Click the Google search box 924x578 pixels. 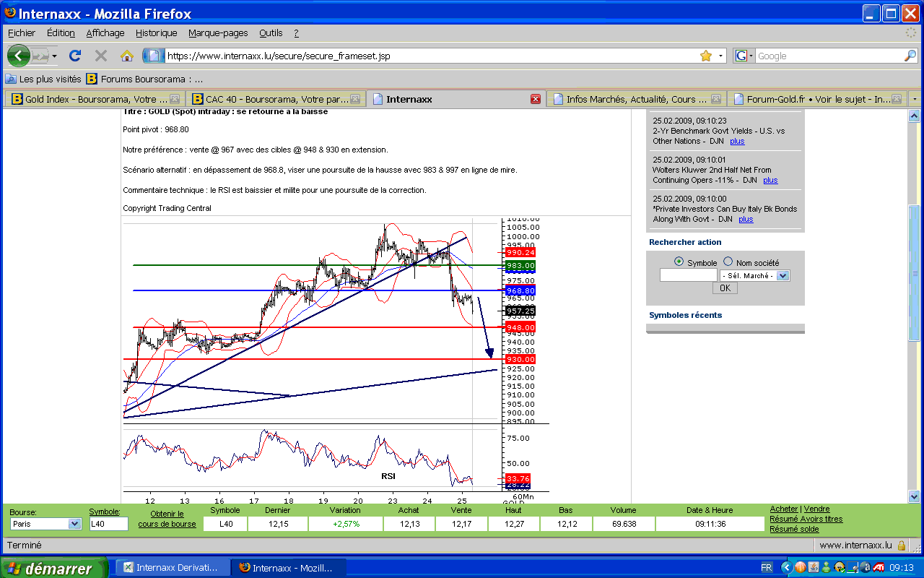829,56
